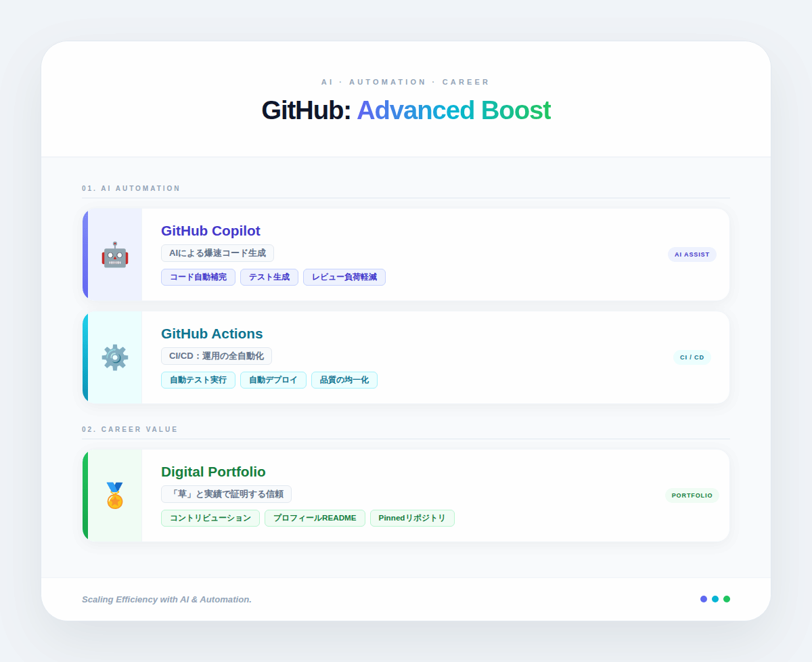812x662 pixels.
Task: Click the GitHub: Advanced Boost main title
Action: pyautogui.click(x=406, y=110)
